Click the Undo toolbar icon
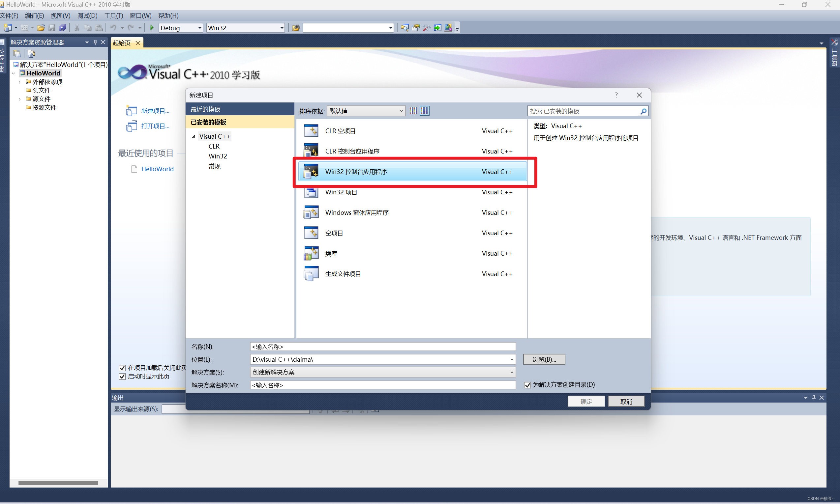Viewport: 840px width, 504px height. [x=114, y=28]
